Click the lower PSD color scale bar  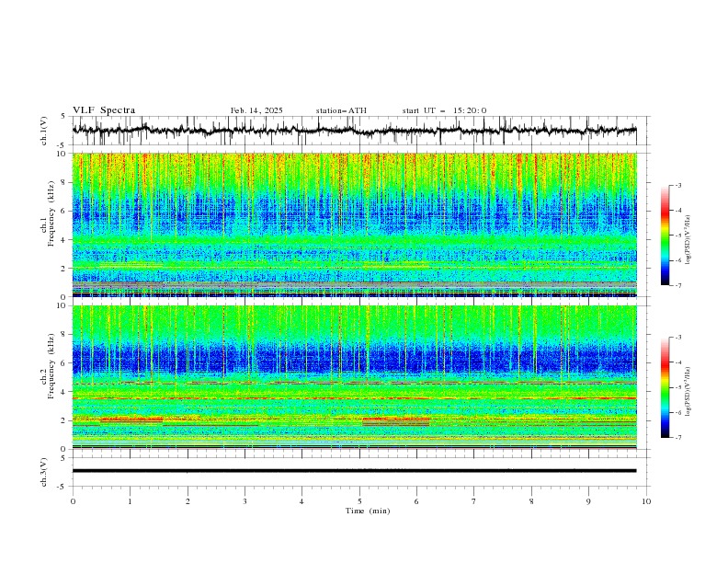pos(665,387)
